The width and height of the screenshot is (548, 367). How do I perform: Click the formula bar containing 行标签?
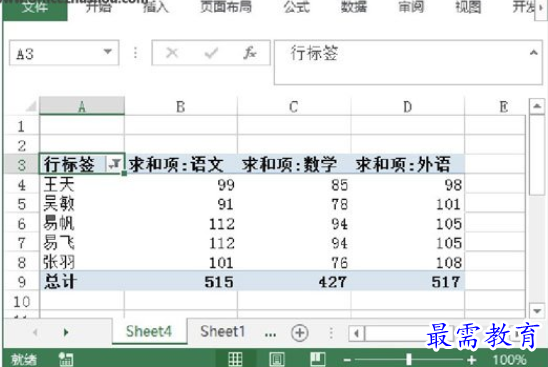click(x=408, y=63)
